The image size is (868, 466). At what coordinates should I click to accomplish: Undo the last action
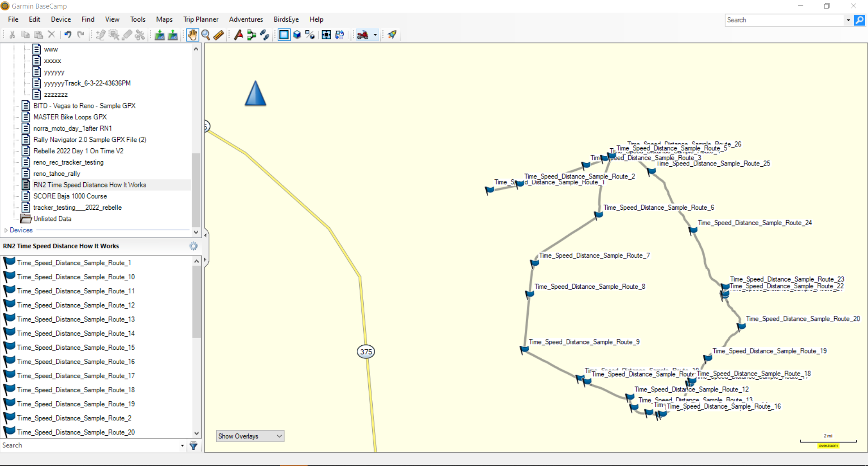coord(68,35)
